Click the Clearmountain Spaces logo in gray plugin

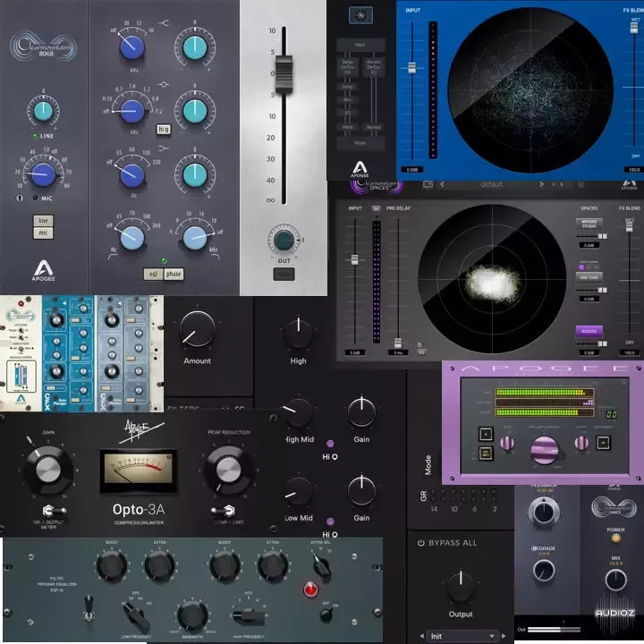click(x=377, y=186)
